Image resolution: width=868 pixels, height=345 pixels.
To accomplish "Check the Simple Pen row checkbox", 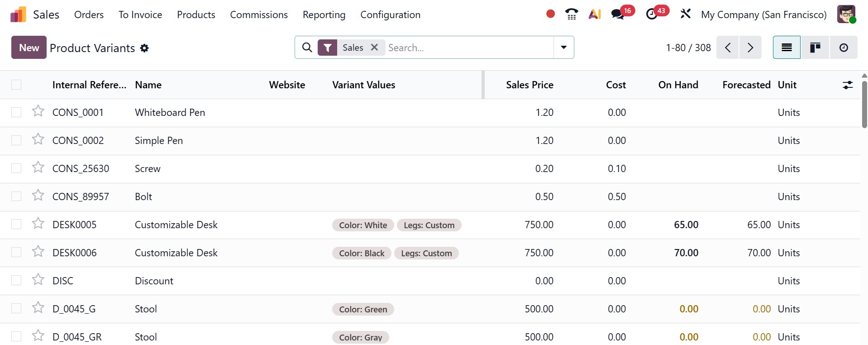I will point(16,140).
